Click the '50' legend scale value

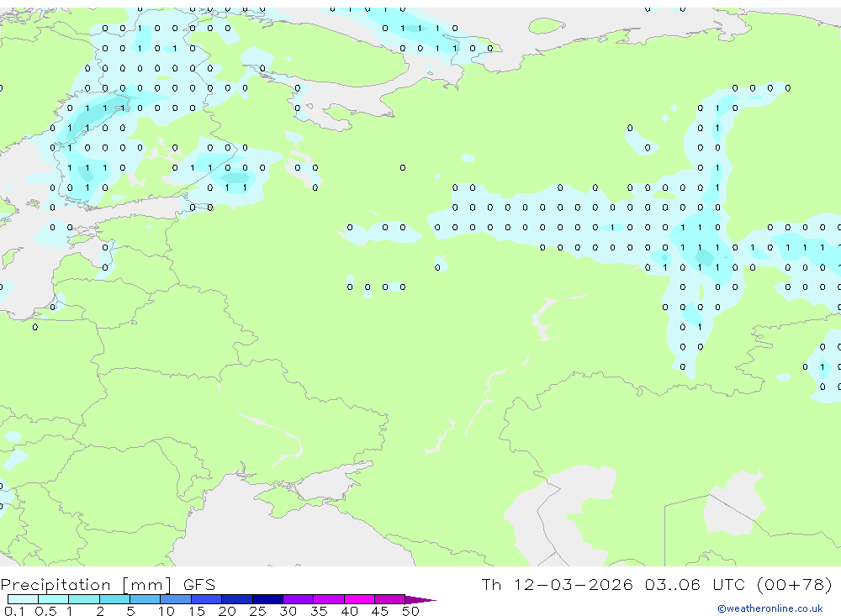click(x=410, y=611)
